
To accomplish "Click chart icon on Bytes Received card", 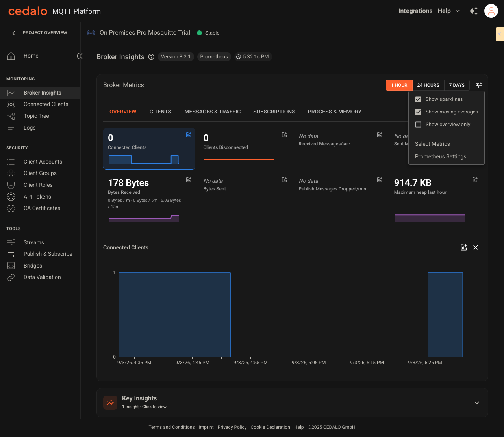I will tap(189, 180).
